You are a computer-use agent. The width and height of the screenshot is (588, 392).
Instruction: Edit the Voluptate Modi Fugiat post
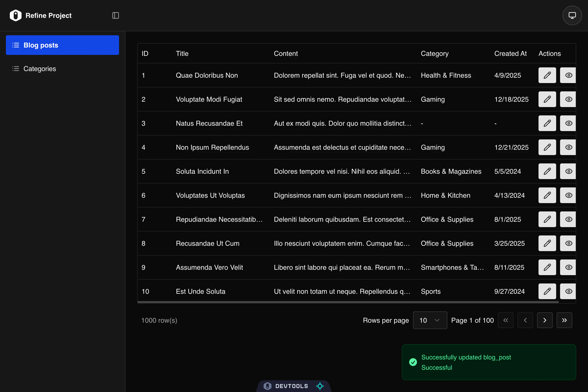click(x=547, y=99)
